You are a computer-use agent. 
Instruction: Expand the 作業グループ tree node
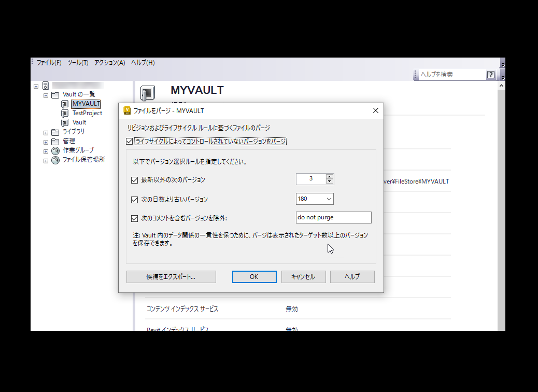click(46, 151)
